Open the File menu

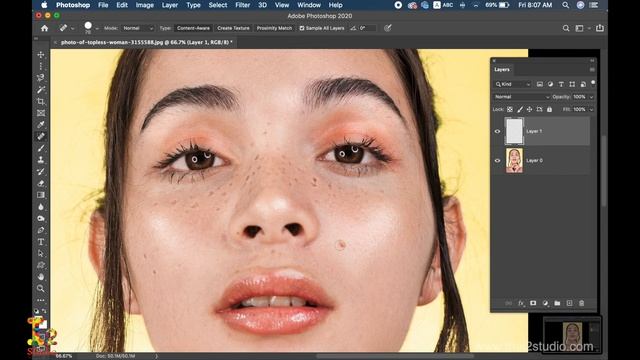(103, 5)
